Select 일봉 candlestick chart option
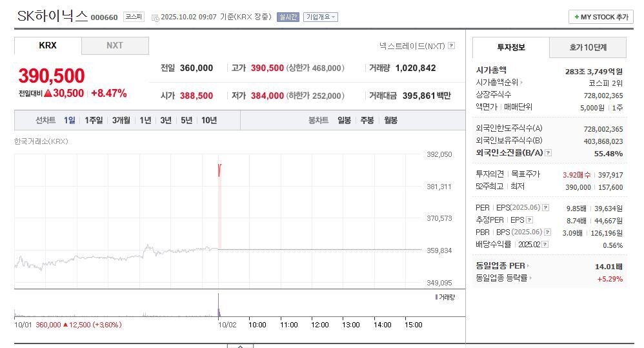This screenshot has height=348, width=644. [x=344, y=120]
